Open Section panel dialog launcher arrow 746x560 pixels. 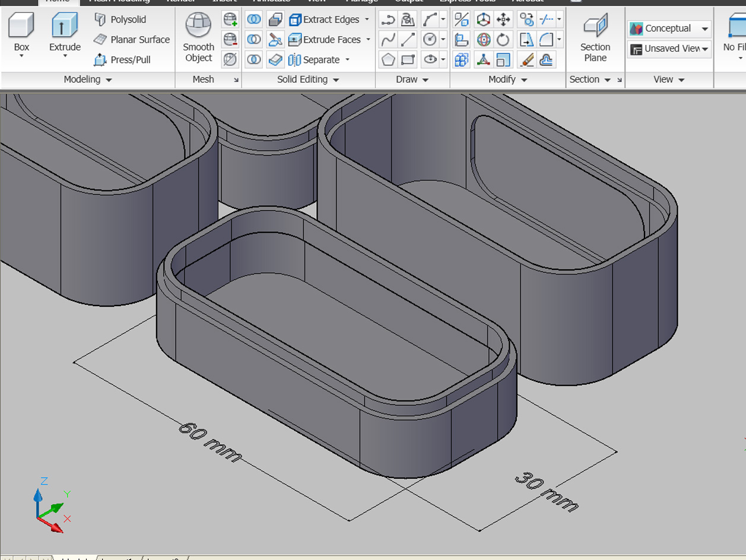click(x=620, y=80)
